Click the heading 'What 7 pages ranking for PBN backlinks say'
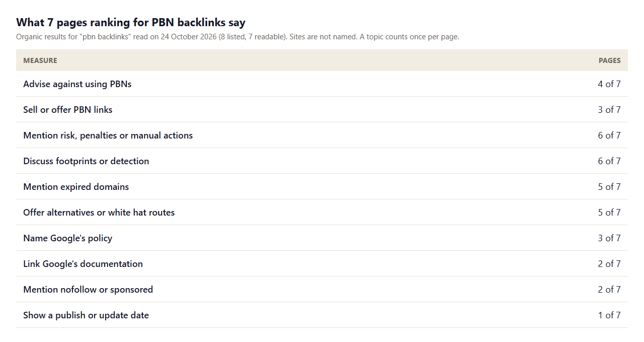The height and width of the screenshot is (342, 644). [x=131, y=22]
